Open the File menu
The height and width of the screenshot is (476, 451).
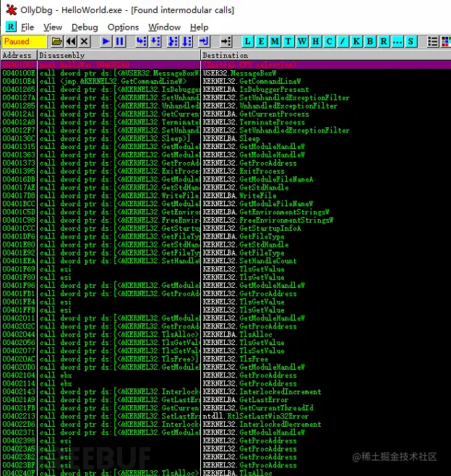[x=27, y=27]
